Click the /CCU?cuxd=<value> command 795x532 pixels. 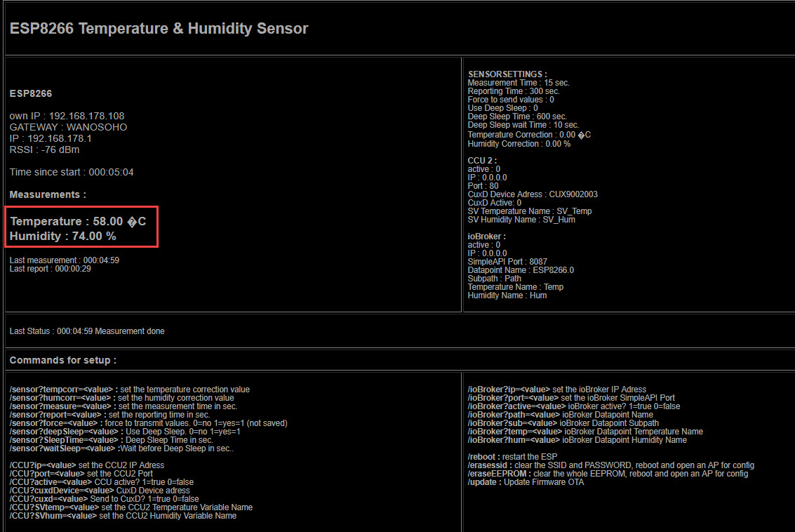tap(105, 499)
